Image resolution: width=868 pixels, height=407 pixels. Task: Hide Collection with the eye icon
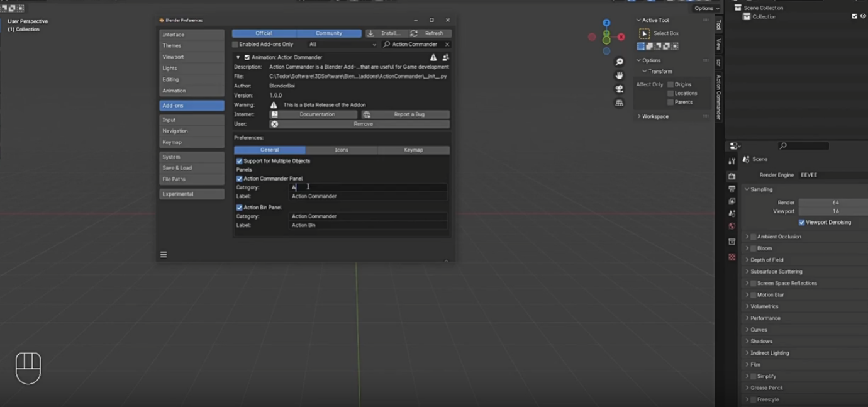(863, 16)
